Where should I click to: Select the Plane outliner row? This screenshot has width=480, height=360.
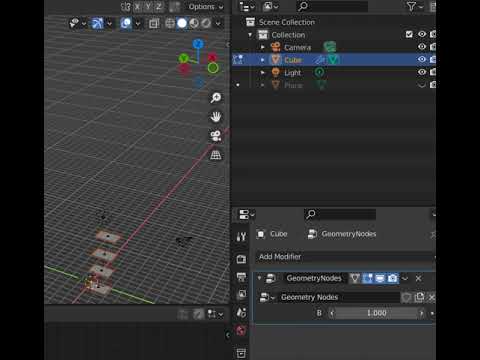pyautogui.click(x=293, y=85)
